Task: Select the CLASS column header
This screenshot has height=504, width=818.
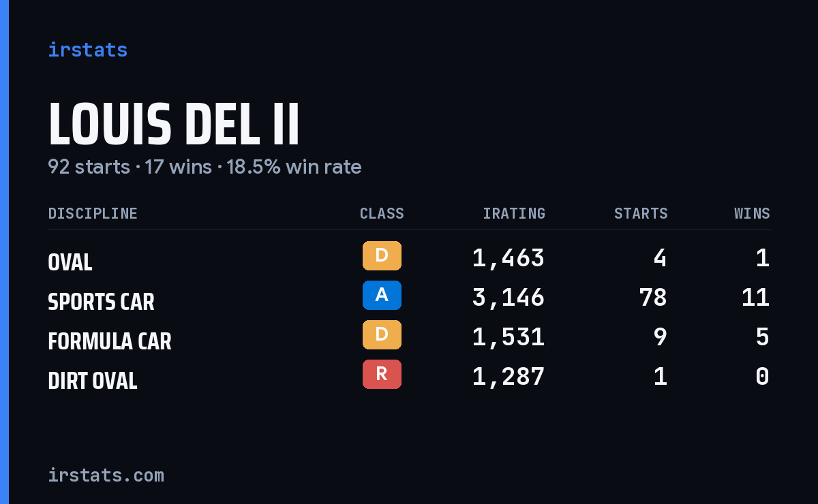Action: coord(382,213)
